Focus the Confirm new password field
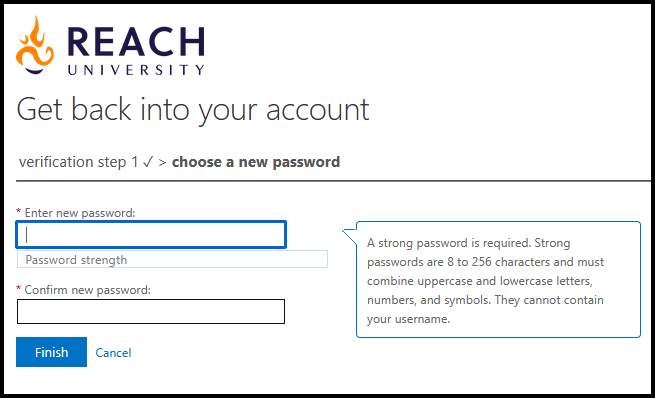The image size is (655, 398). [151, 312]
